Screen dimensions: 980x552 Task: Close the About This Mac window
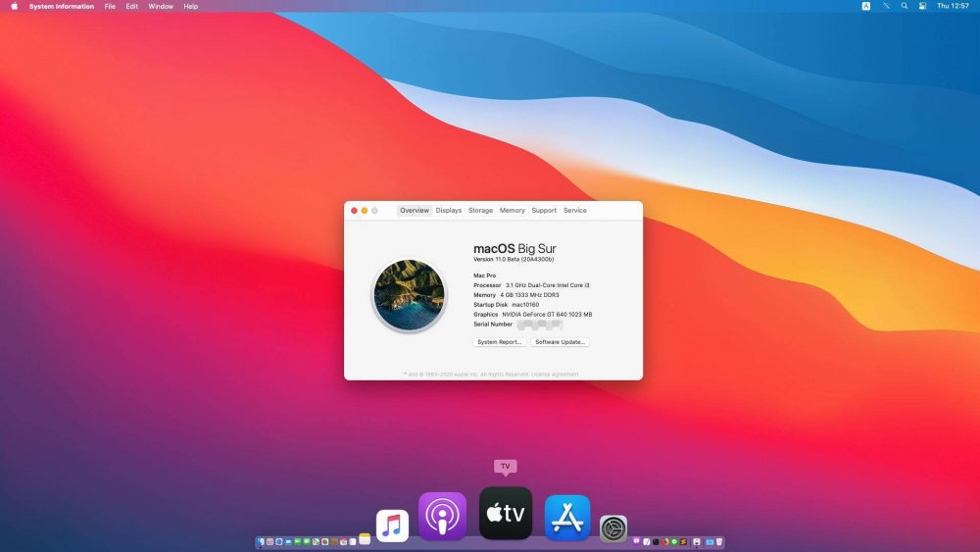(x=355, y=211)
